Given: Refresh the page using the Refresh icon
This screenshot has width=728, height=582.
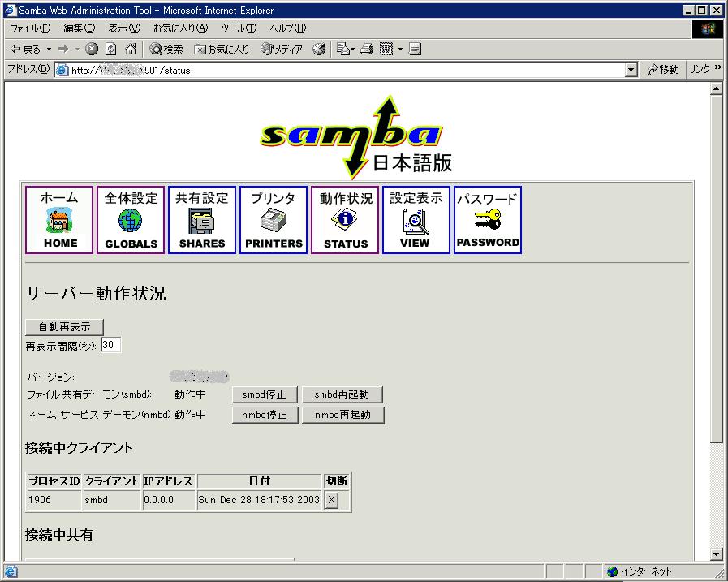Looking at the screenshot, I should (111, 49).
